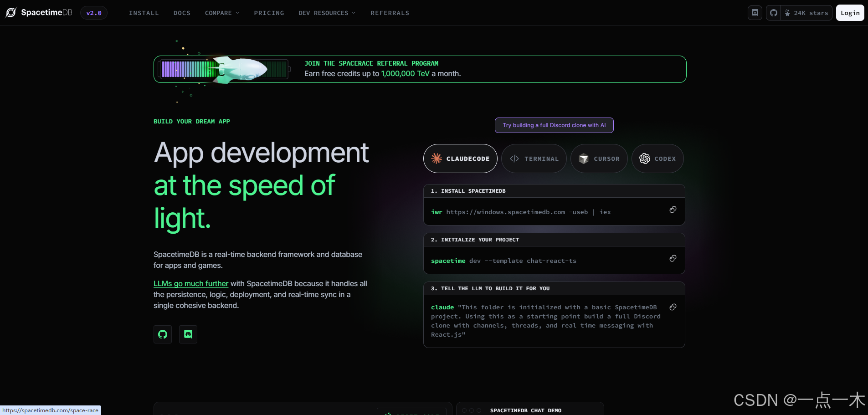Click the 'SPACETIMEDB CHAT DEMO' window title
868x415 pixels.
coord(526,410)
